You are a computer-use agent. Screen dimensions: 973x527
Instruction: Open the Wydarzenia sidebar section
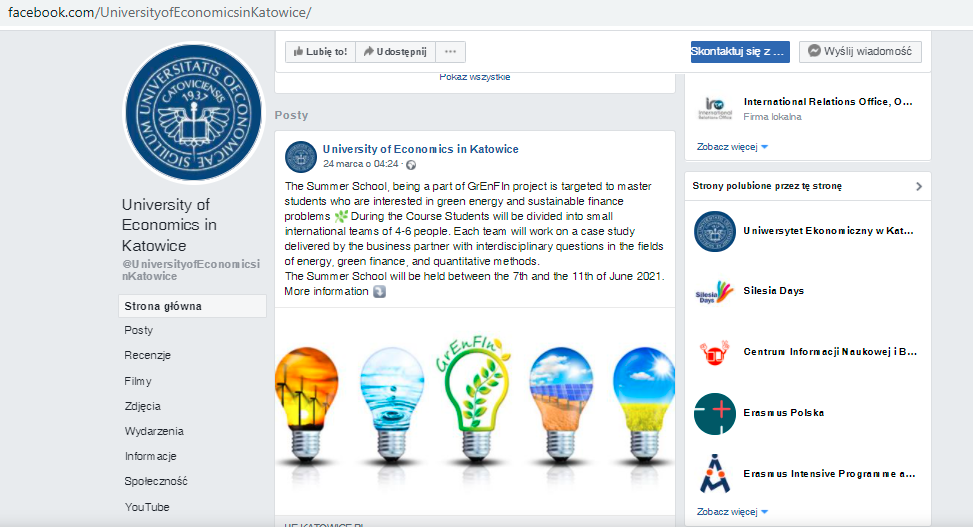(x=154, y=431)
